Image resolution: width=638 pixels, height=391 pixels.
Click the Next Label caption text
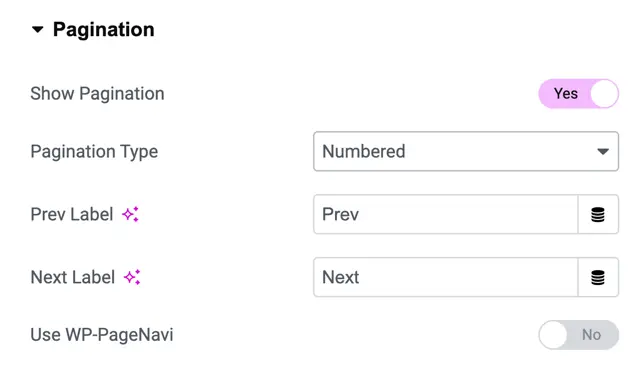(x=72, y=277)
